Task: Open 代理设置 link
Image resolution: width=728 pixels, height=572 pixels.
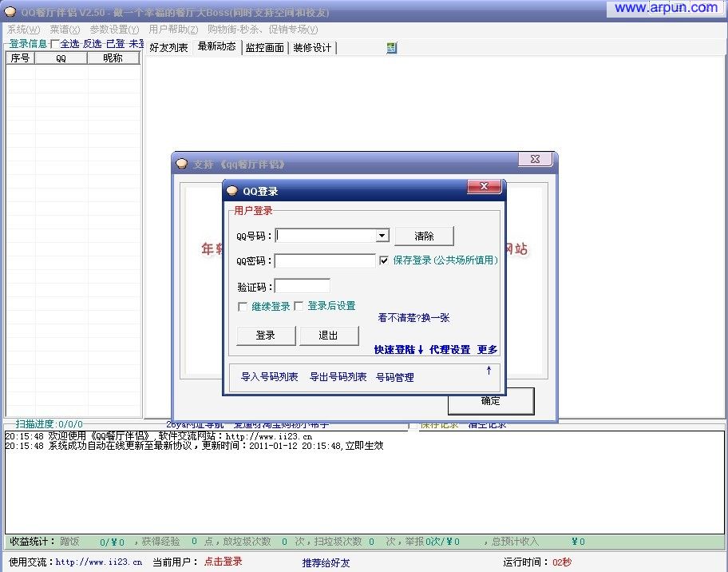Action: [449, 350]
